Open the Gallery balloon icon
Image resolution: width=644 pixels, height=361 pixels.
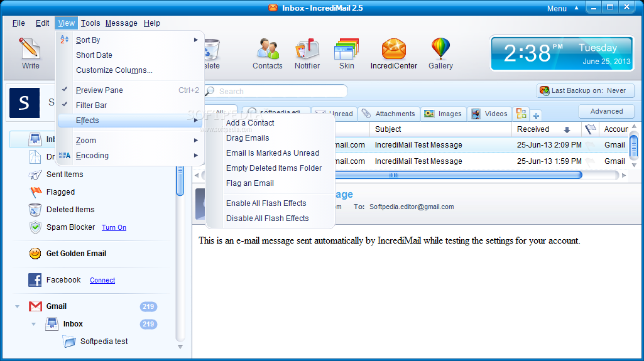pos(440,48)
